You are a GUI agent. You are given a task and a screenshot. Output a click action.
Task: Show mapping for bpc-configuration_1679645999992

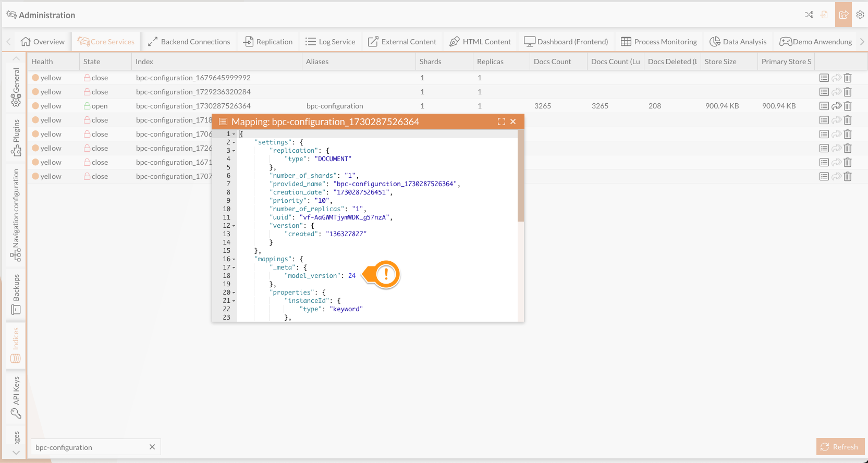click(x=824, y=78)
